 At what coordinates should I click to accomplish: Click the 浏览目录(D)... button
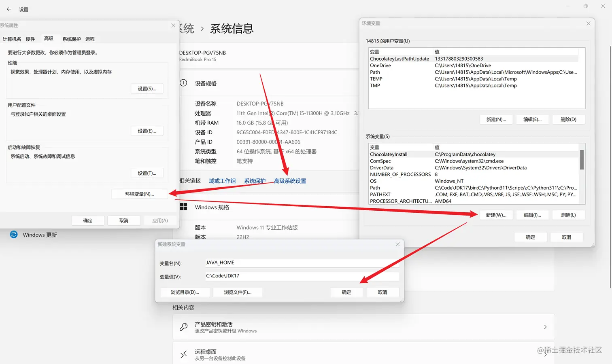pyautogui.click(x=185, y=292)
